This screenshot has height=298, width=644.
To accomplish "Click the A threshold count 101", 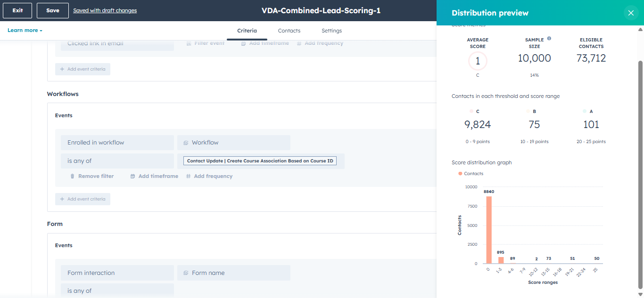I will click(x=591, y=125).
